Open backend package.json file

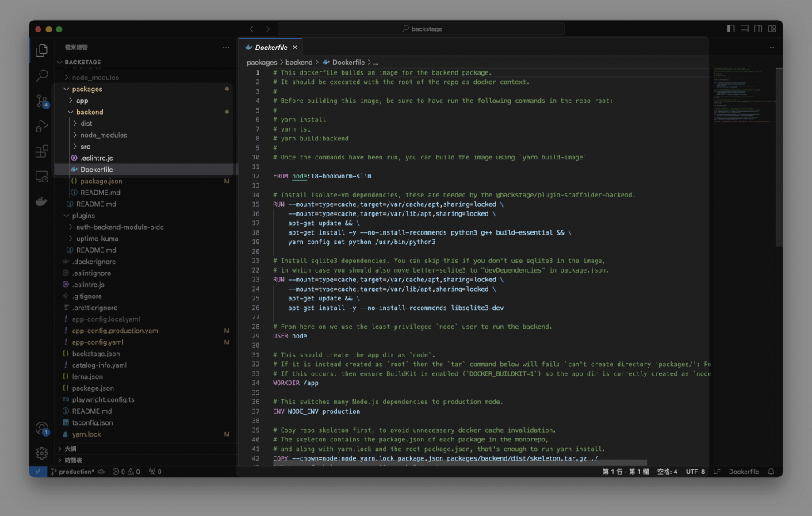(101, 182)
